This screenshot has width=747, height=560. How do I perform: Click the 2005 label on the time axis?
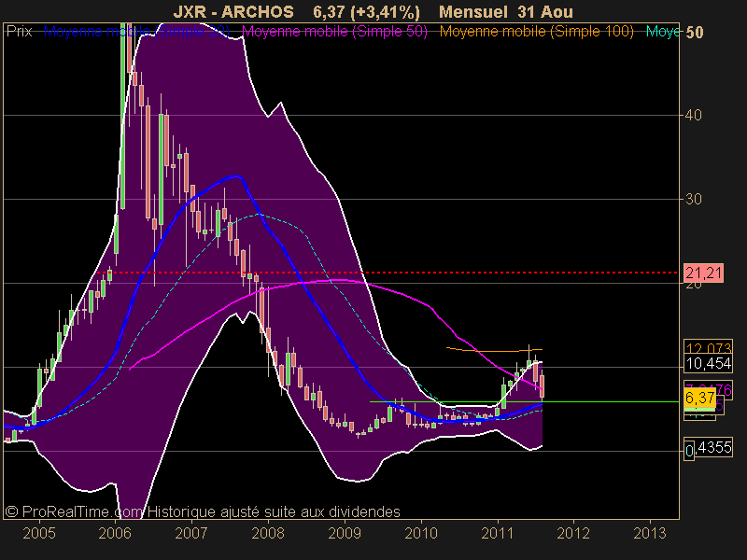[x=39, y=532]
